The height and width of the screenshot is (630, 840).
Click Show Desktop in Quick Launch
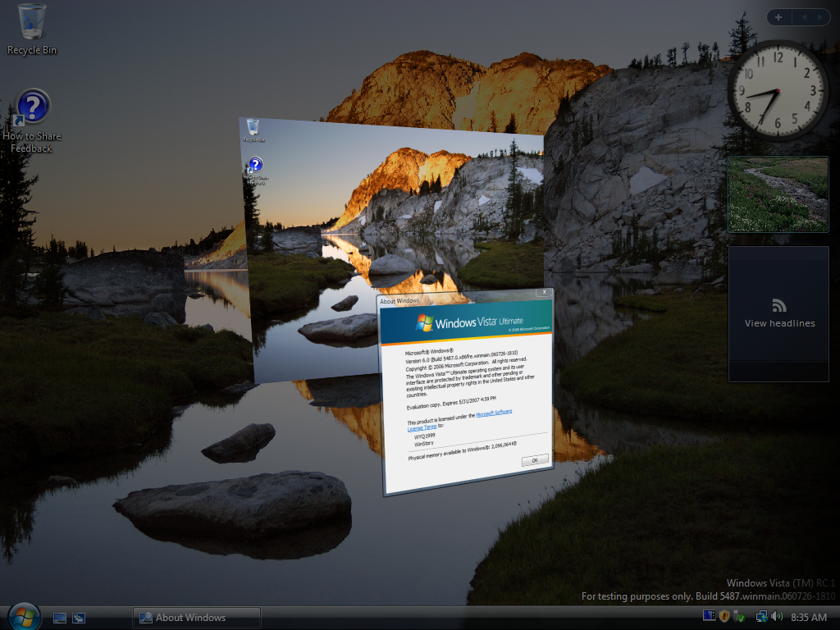(60, 618)
